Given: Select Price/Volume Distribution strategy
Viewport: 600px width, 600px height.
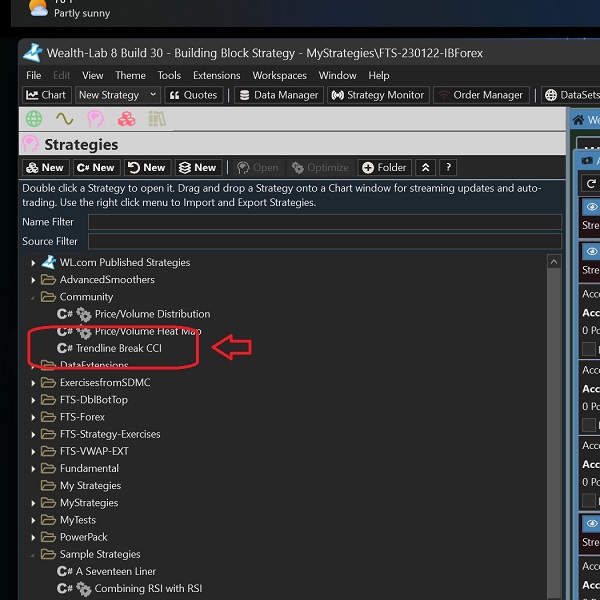Looking at the screenshot, I should tap(152, 314).
